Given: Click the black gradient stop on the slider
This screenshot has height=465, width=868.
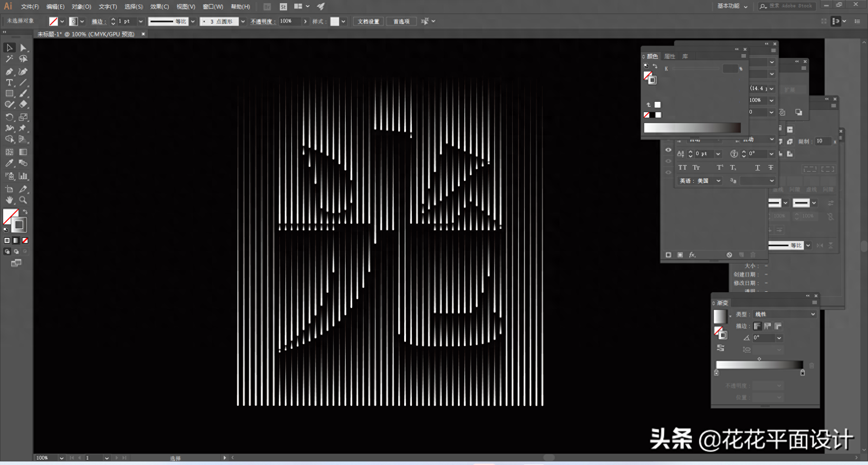Looking at the screenshot, I should pyautogui.click(x=802, y=373).
